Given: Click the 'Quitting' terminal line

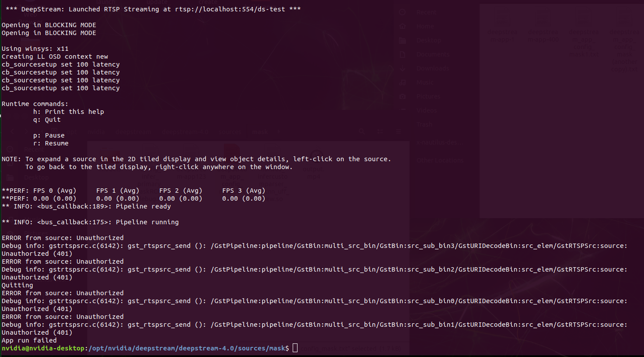Looking at the screenshot, I should pyautogui.click(x=17, y=285).
